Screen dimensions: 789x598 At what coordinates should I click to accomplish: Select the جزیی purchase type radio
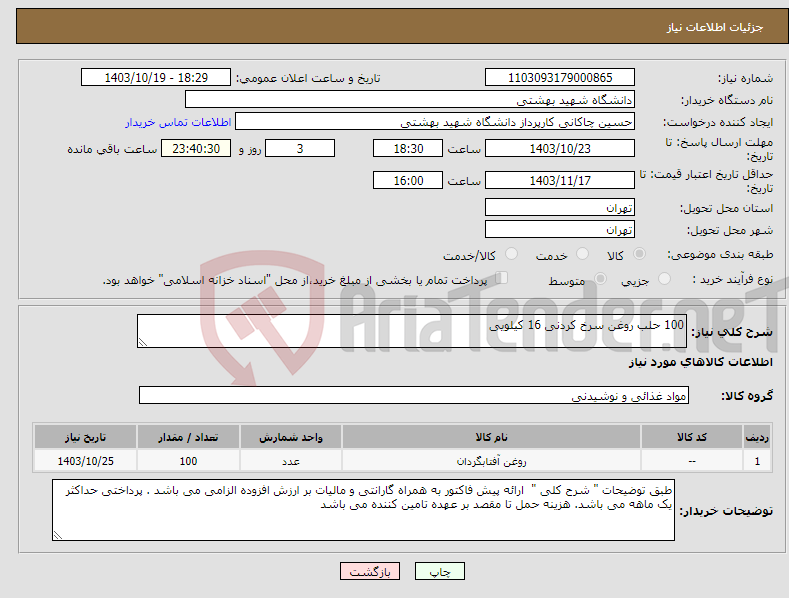tap(664, 279)
